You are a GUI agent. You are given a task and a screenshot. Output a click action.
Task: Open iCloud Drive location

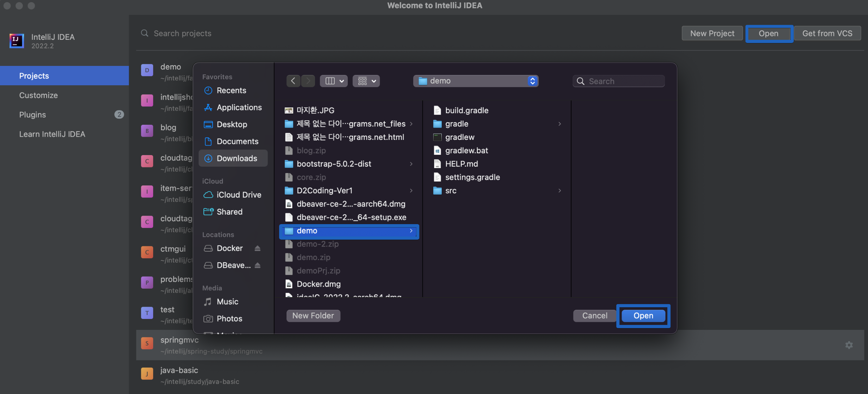pyautogui.click(x=239, y=195)
